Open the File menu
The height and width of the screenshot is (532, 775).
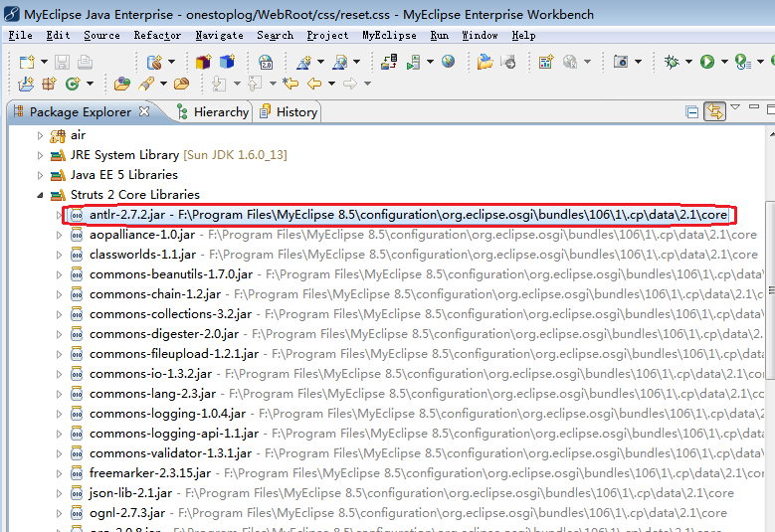21,36
